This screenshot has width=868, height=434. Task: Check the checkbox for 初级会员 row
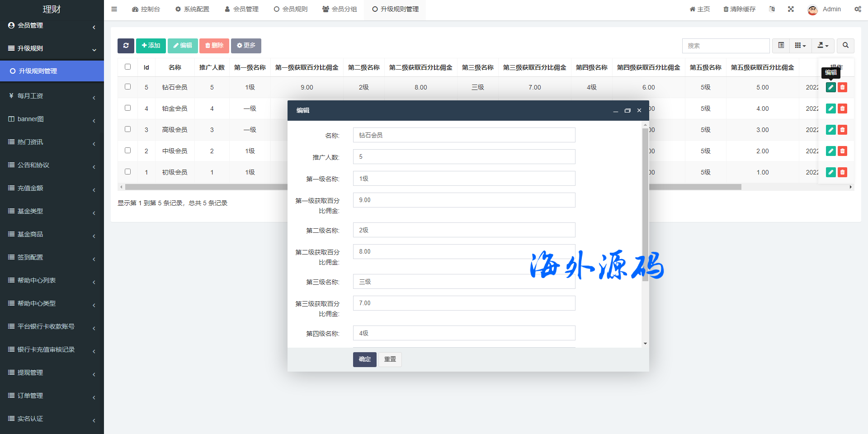click(x=128, y=172)
